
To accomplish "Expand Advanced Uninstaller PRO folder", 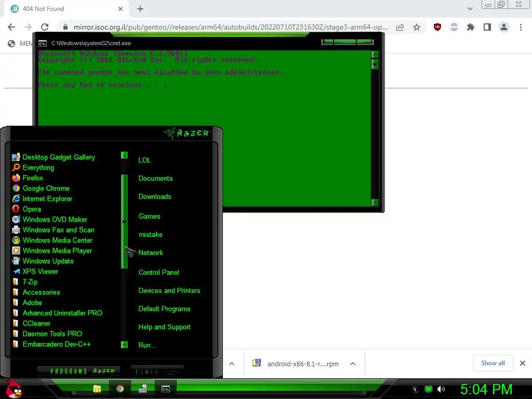I will 57,313.
